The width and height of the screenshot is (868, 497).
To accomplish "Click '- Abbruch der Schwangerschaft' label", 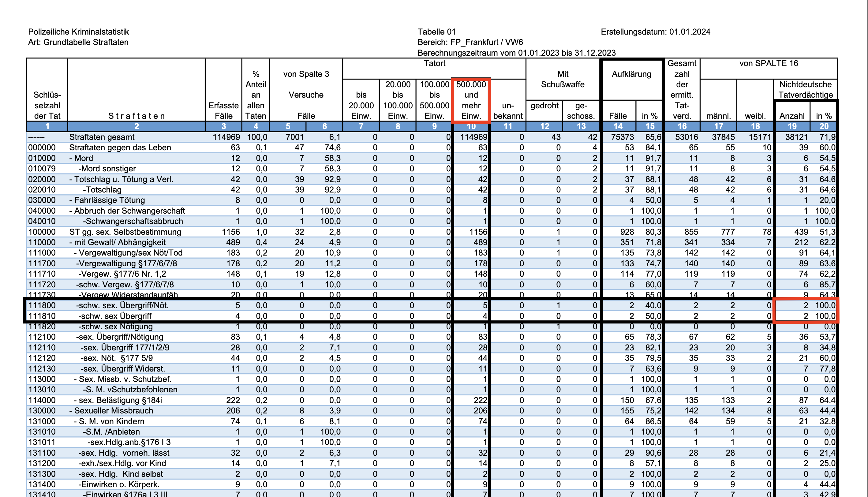I will (x=127, y=211).
